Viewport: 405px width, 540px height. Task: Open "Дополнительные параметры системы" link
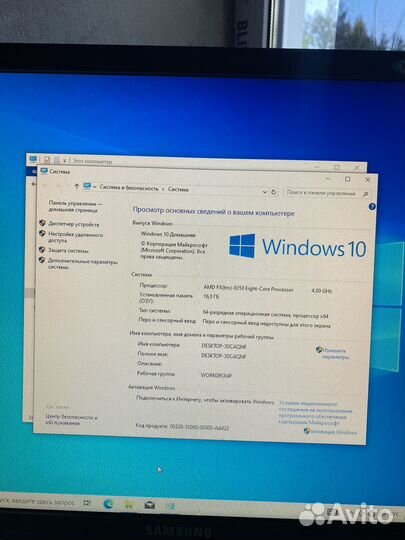[x=82, y=264]
